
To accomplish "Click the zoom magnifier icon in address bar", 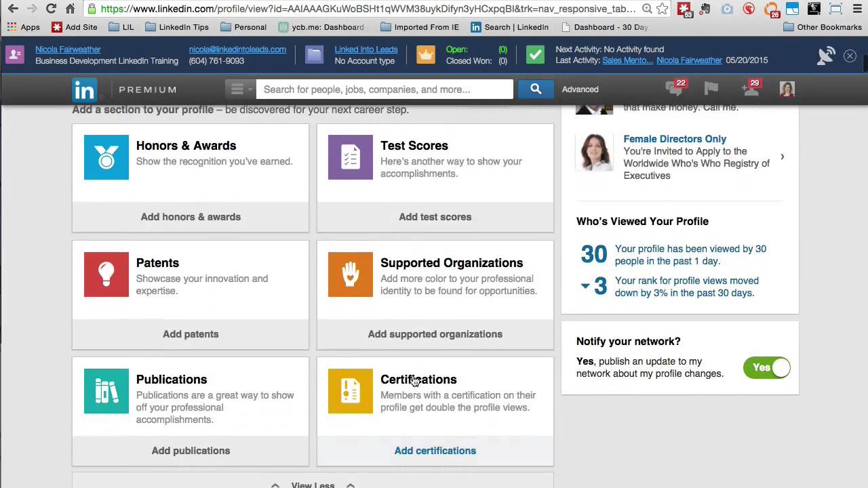I will 647,9.
